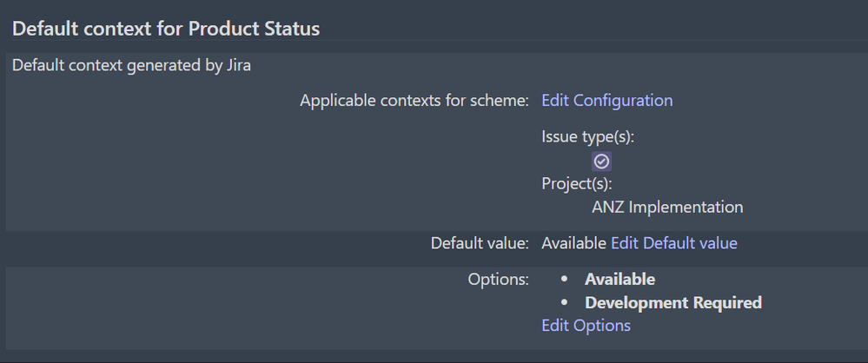The width and height of the screenshot is (868, 363).
Task: Click the Default context for Product Status heading
Action: click(x=166, y=29)
